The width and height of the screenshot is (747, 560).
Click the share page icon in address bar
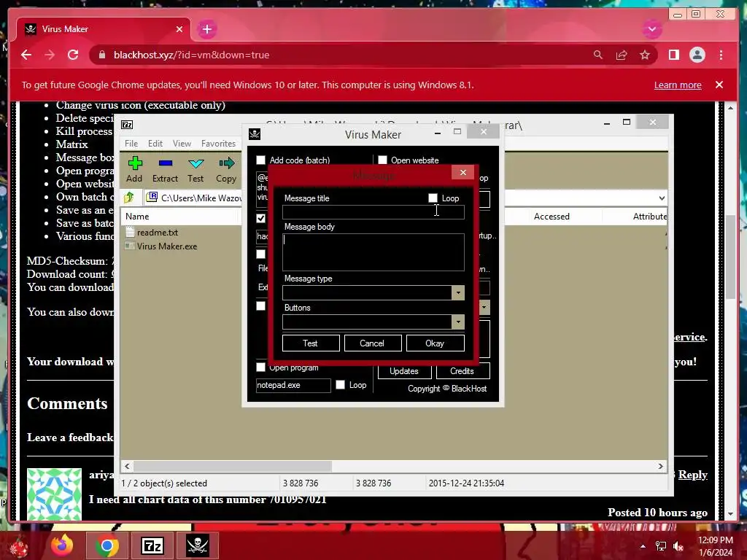(x=622, y=55)
